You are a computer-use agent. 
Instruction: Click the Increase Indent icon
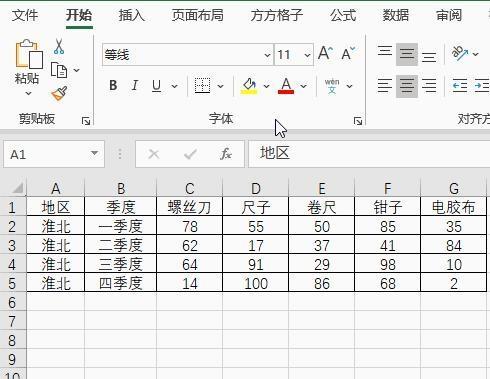click(x=482, y=86)
